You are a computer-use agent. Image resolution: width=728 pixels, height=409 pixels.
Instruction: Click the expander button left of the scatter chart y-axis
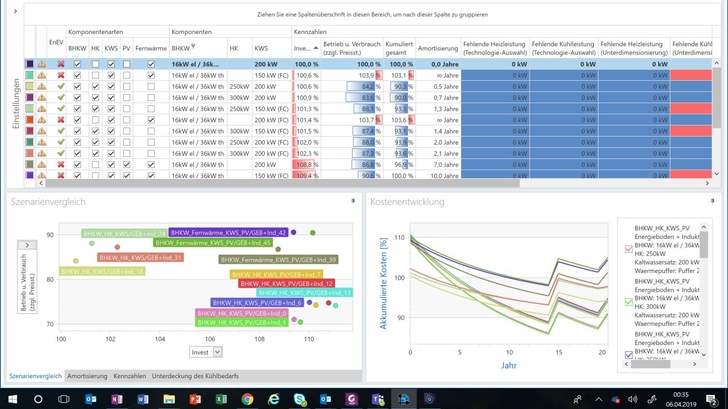(x=27, y=245)
